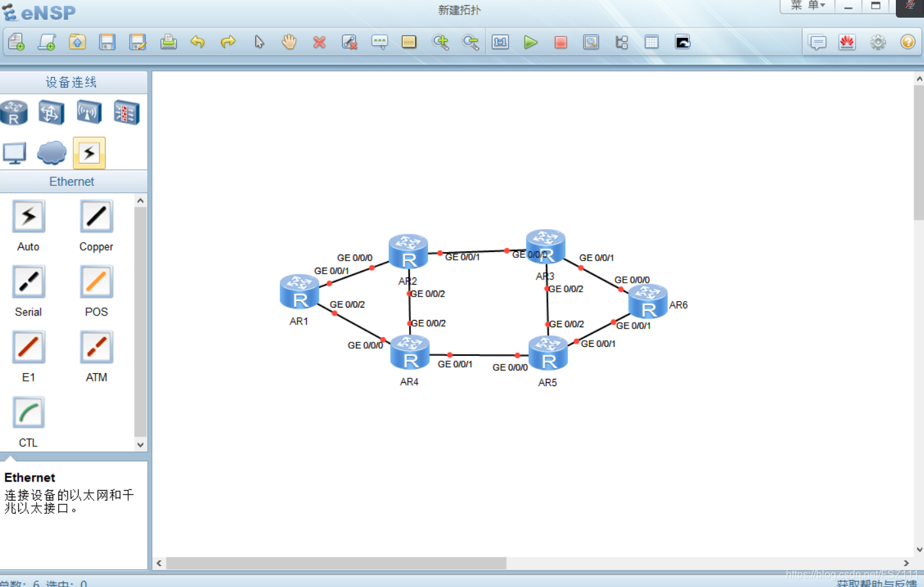Image resolution: width=924 pixels, height=587 pixels.
Task: Click the canvas horizontal scrollbar thumb
Action: click(336, 563)
